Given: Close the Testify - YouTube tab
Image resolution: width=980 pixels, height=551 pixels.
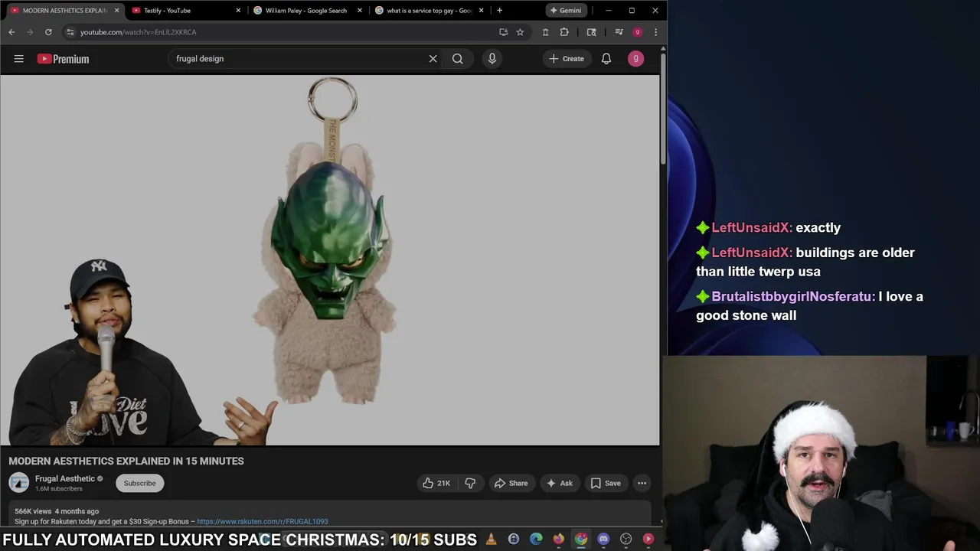Looking at the screenshot, I should [238, 11].
